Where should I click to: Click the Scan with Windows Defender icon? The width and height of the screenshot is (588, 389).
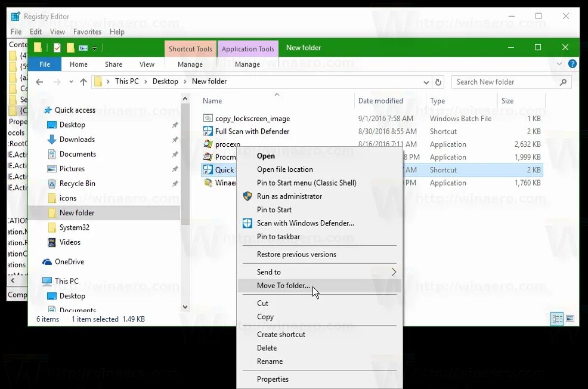point(247,223)
